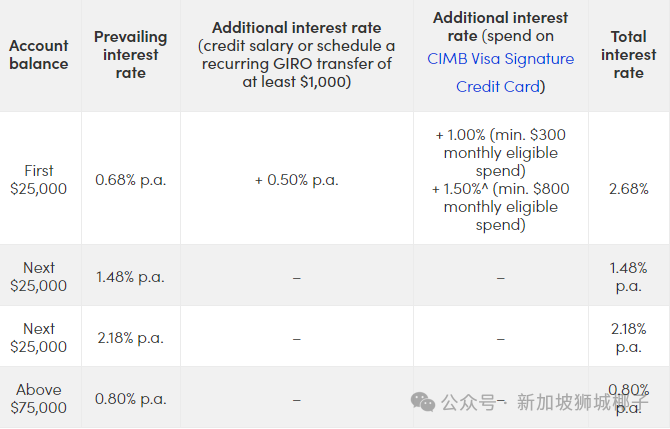The width and height of the screenshot is (670, 429).
Task: Select the prevailing 1.48% p.a. rate cell
Action: click(x=130, y=276)
